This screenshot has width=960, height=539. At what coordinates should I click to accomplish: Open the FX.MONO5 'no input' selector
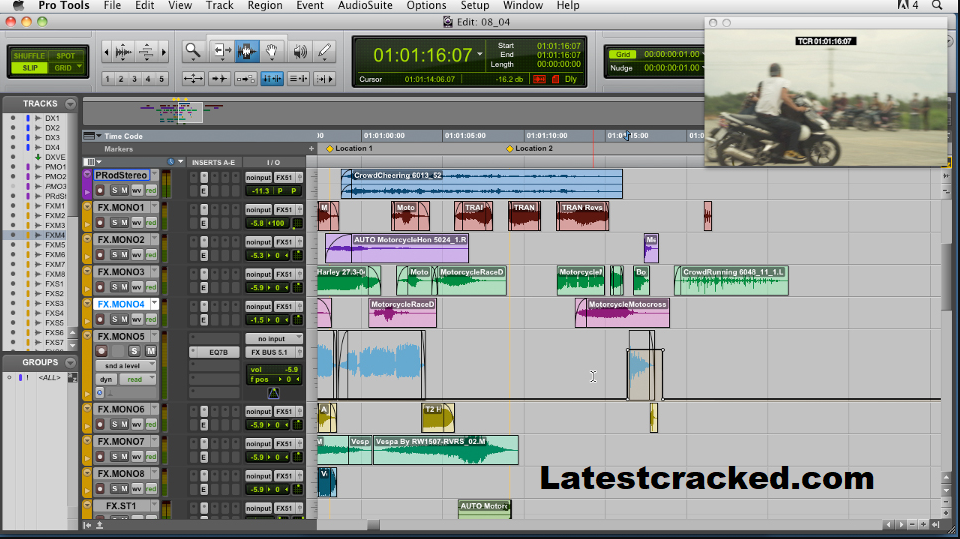coord(274,339)
